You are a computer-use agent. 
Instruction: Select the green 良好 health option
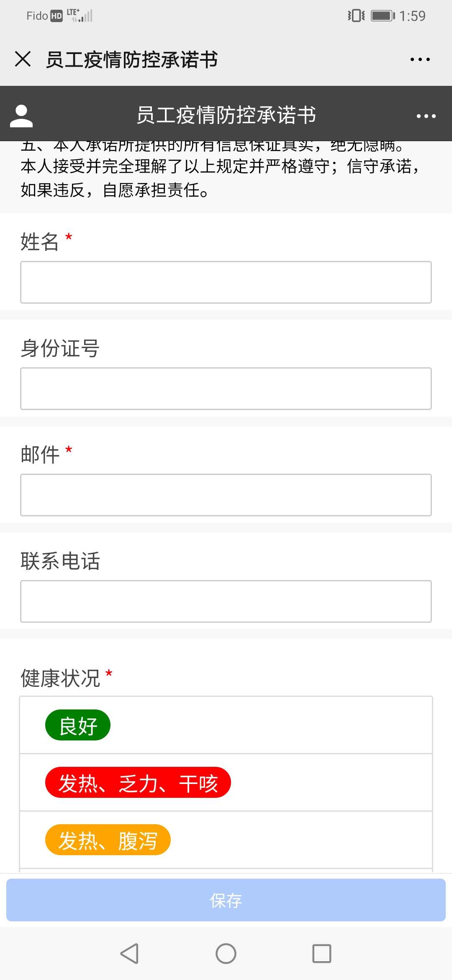click(x=78, y=725)
